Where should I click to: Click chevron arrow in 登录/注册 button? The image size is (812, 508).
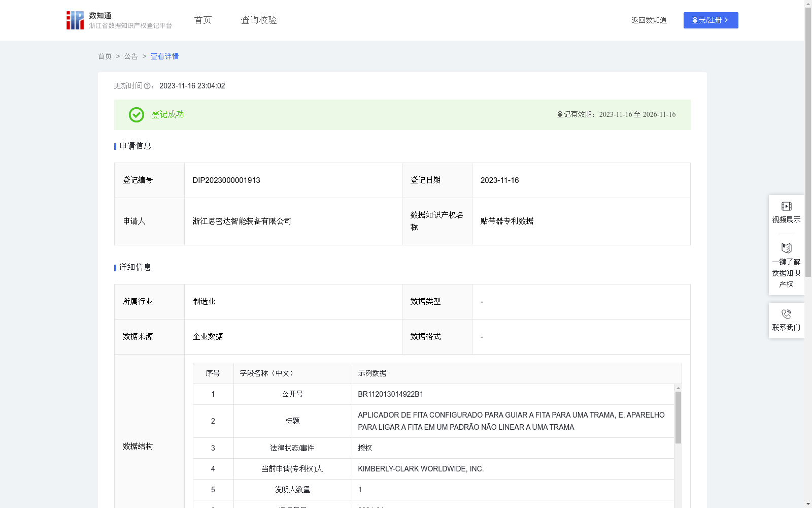726,20
